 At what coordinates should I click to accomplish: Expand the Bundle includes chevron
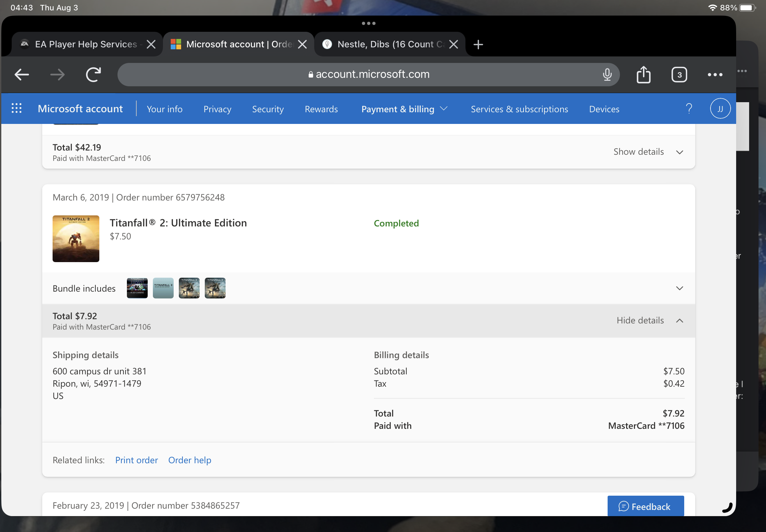point(679,288)
